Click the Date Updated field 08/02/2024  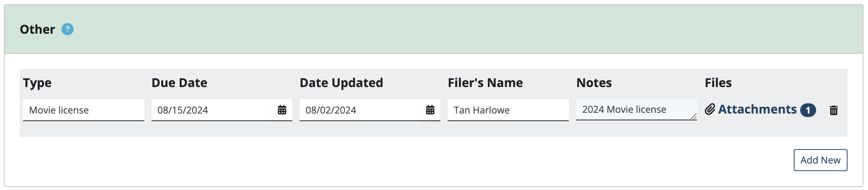point(360,110)
